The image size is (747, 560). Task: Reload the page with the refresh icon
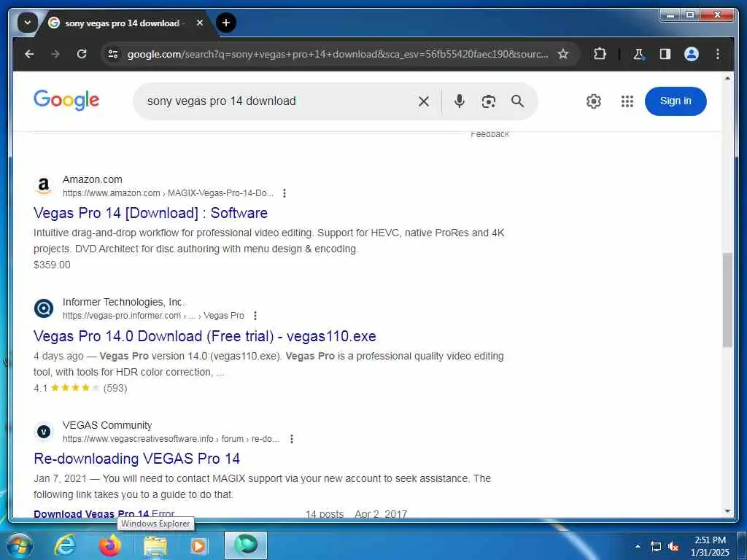pos(82,54)
